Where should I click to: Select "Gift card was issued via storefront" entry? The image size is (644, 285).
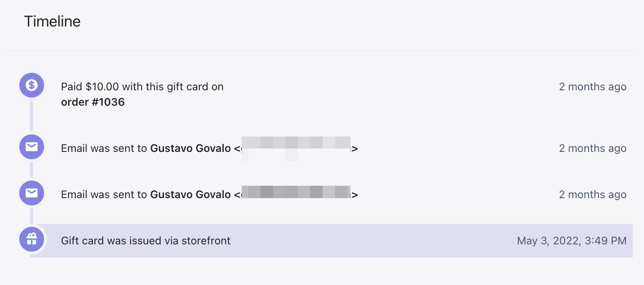click(145, 241)
